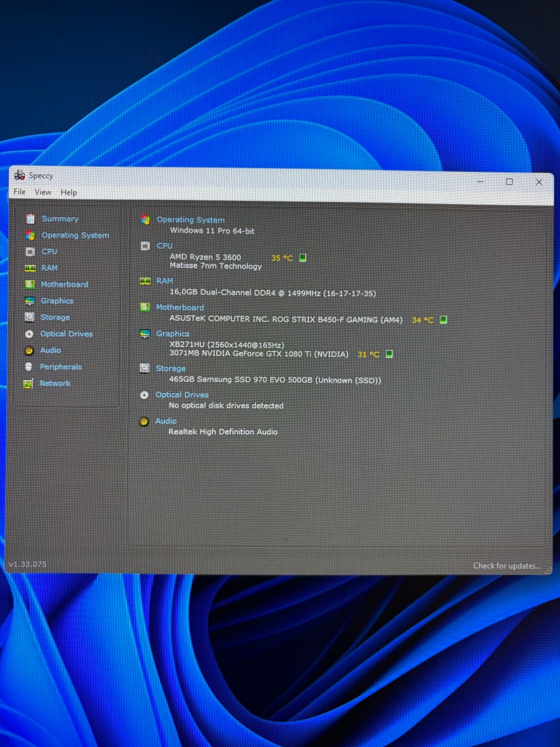Click the Windows flag icon in summary pane
Image resolution: width=560 pixels, height=747 pixels.
click(145, 219)
